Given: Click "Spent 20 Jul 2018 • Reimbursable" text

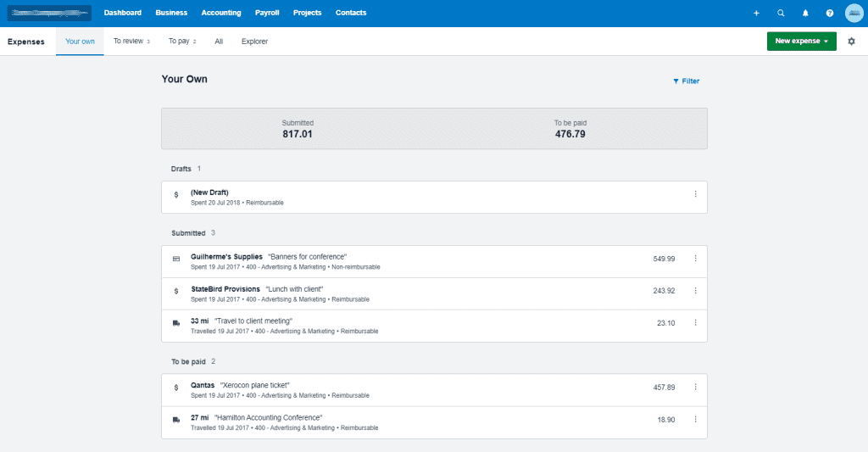Looking at the screenshot, I should point(237,203).
